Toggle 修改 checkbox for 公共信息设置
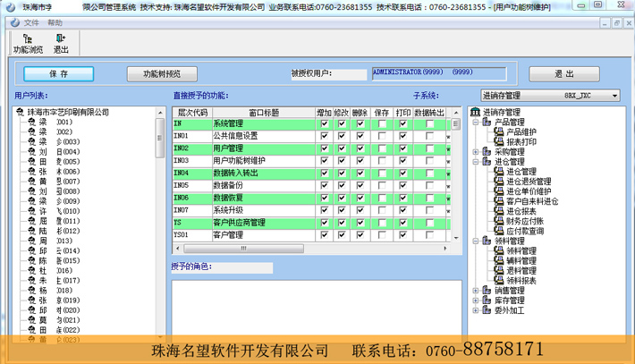This screenshot has height=364, width=635. [x=342, y=136]
